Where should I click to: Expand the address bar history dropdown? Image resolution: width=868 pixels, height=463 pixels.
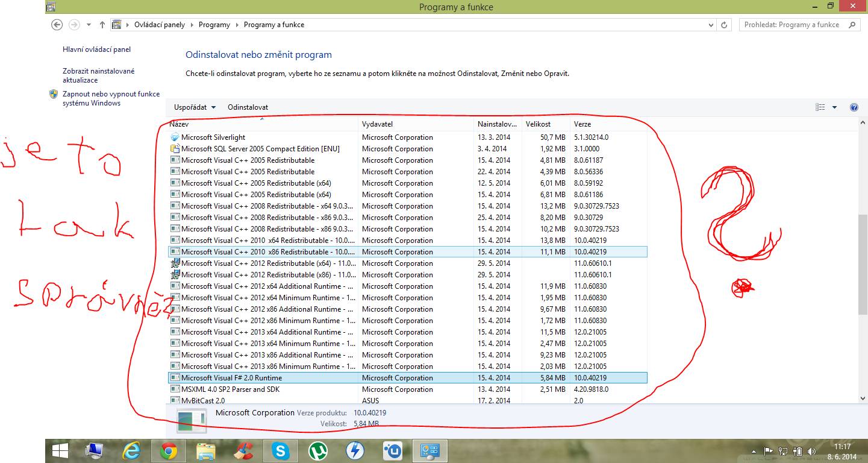tap(711, 25)
